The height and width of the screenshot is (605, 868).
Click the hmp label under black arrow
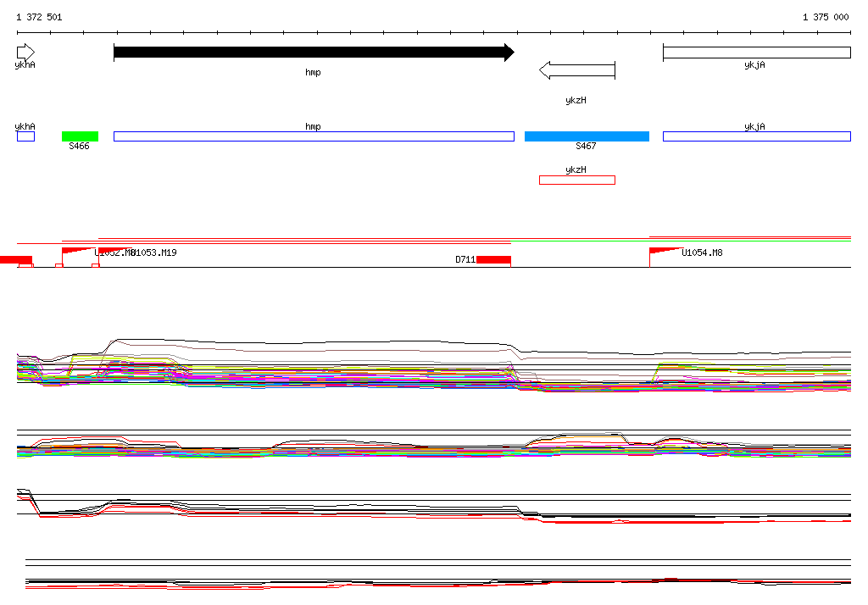pos(313,73)
